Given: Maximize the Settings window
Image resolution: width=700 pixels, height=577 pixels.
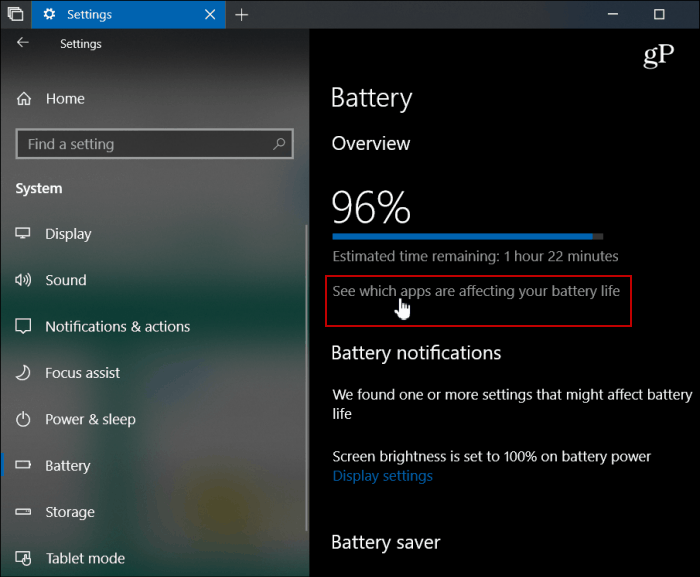Looking at the screenshot, I should click(659, 14).
